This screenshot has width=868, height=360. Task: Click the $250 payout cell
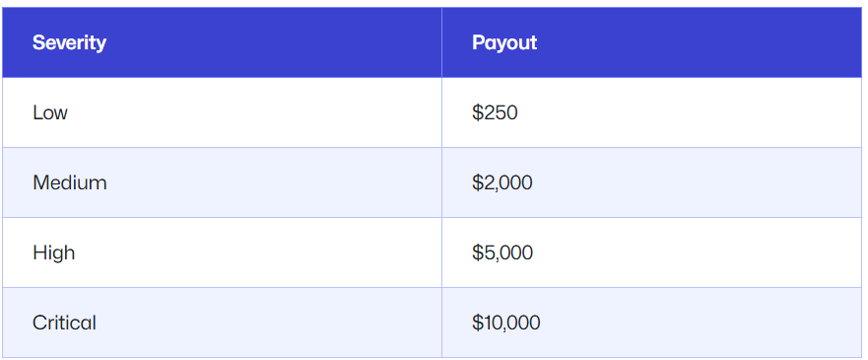click(651, 112)
